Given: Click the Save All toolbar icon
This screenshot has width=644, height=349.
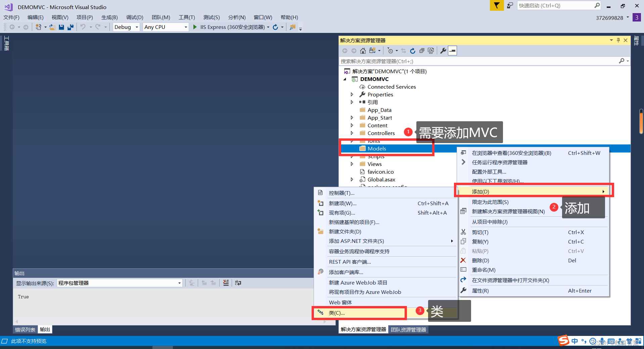Looking at the screenshot, I should click(71, 27).
